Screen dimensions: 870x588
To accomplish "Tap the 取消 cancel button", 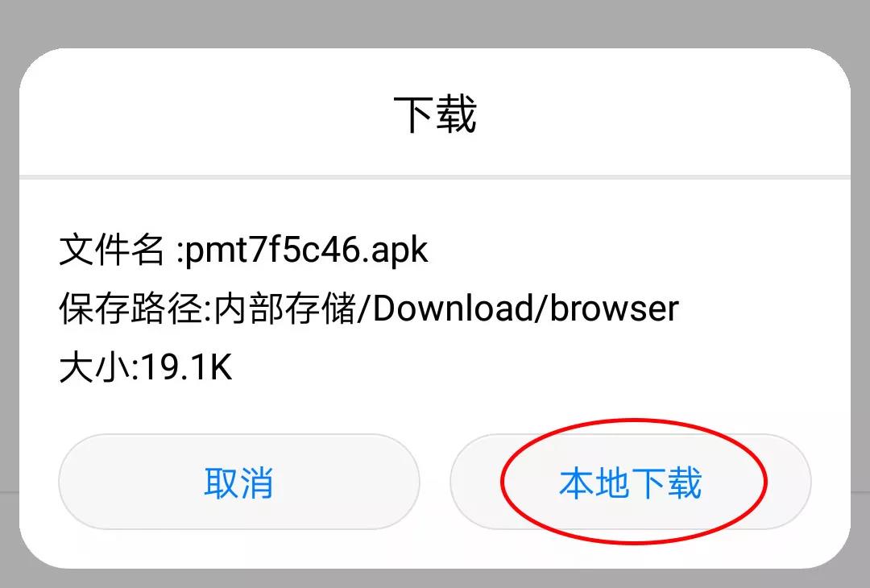I will [239, 482].
